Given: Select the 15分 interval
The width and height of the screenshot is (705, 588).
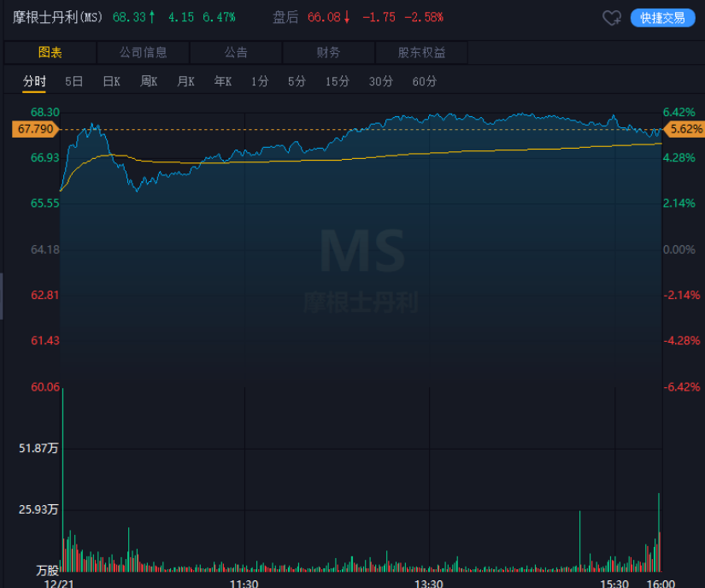Looking at the screenshot, I should 337,82.
